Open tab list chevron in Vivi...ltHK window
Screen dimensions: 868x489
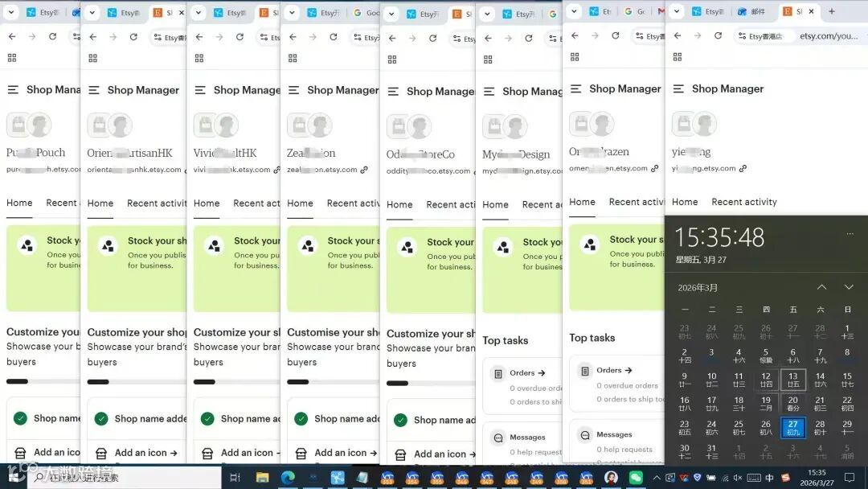199,12
